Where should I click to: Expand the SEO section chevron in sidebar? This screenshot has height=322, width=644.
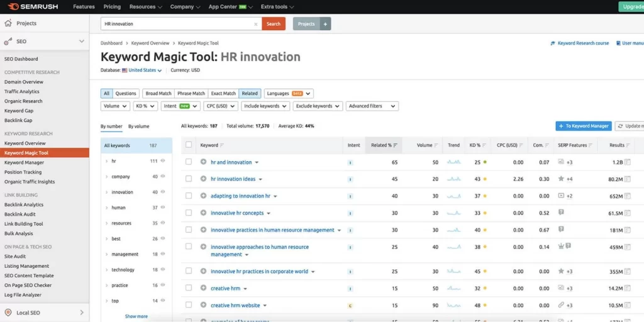pyautogui.click(x=82, y=42)
